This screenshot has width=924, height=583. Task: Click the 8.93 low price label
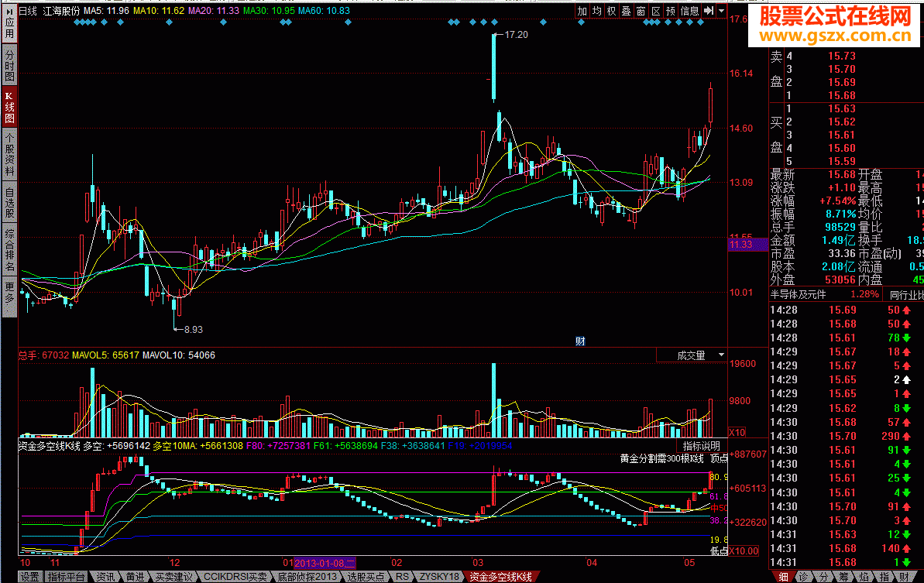coord(194,330)
